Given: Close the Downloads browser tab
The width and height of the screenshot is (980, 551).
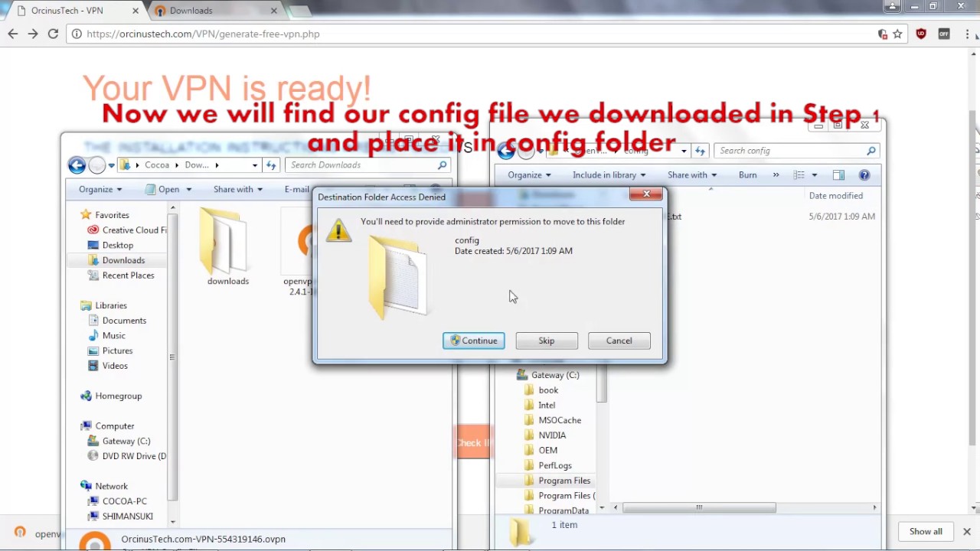Looking at the screenshot, I should tap(274, 11).
